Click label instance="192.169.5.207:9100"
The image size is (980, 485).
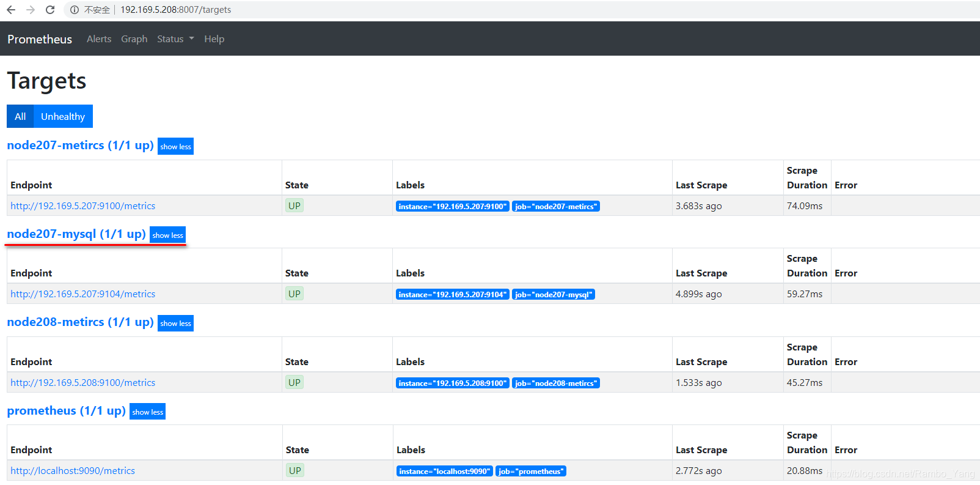(x=453, y=207)
